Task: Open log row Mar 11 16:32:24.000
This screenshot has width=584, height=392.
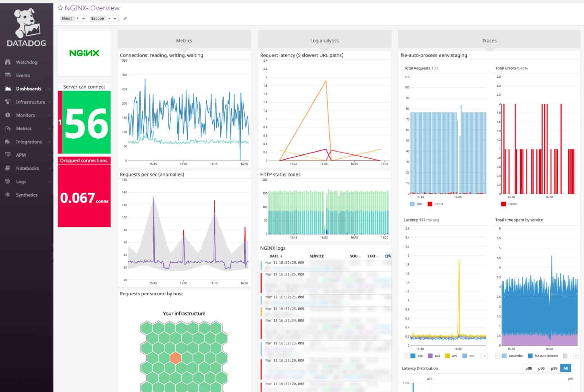Action: point(325,329)
